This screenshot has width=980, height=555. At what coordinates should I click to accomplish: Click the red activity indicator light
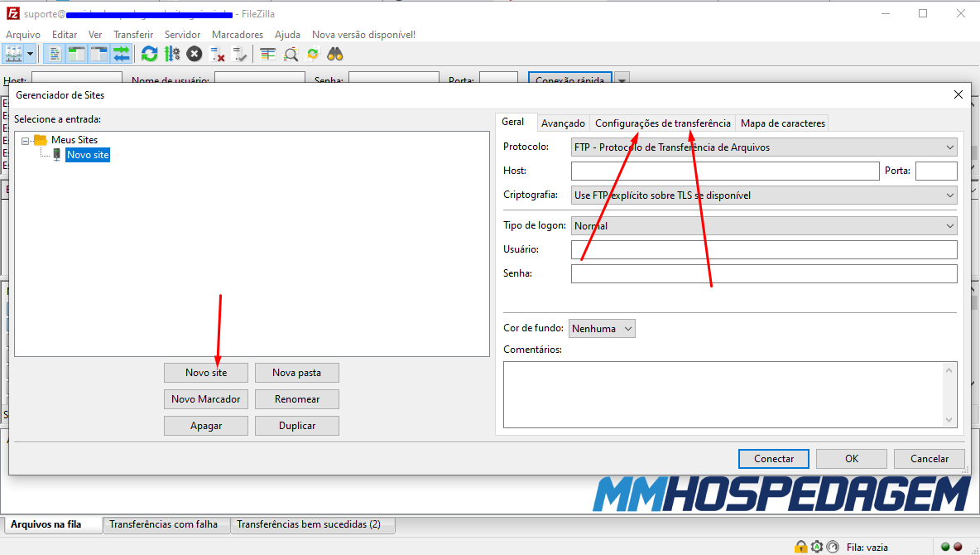point(958,547)
